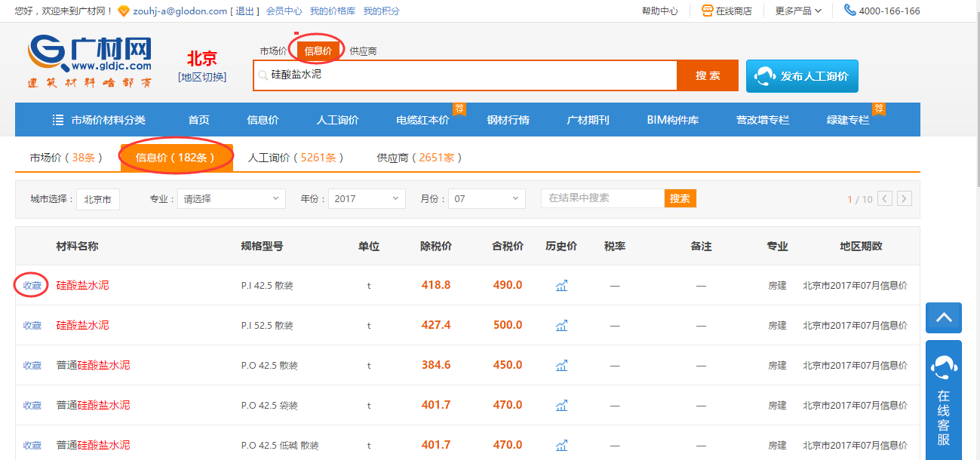Open the 在线客服 online support widget

click(943, 400)
